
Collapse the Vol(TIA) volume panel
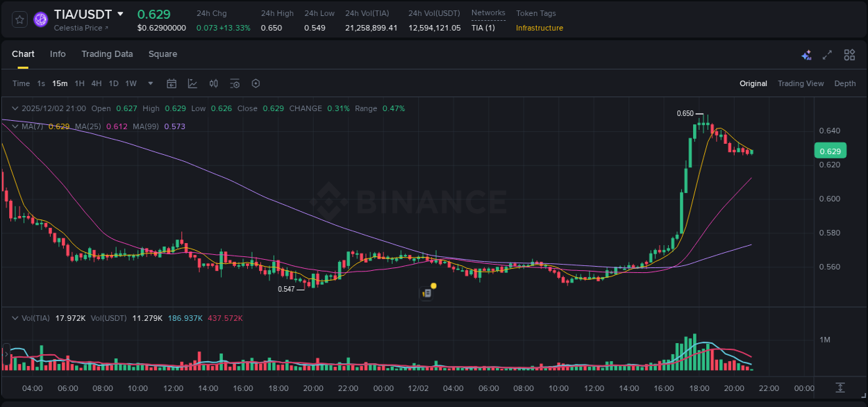click(14, 317)
